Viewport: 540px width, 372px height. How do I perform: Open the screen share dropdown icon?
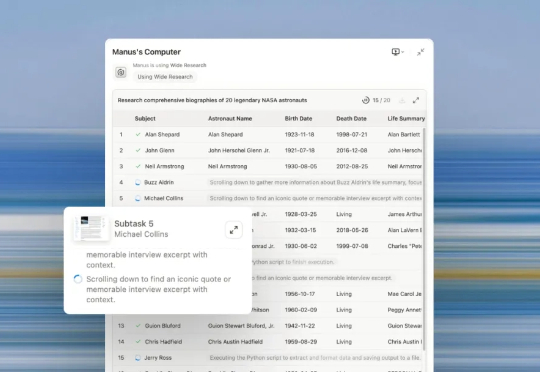(397, 52)
